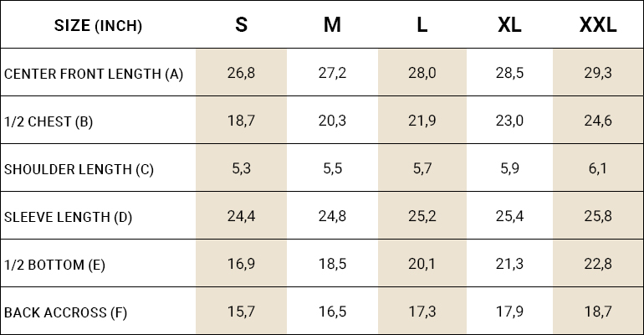The width and height of the screenshot is (644, 335).
Task: Select the 25,4 sleeve length value
Action: [509, 216]
